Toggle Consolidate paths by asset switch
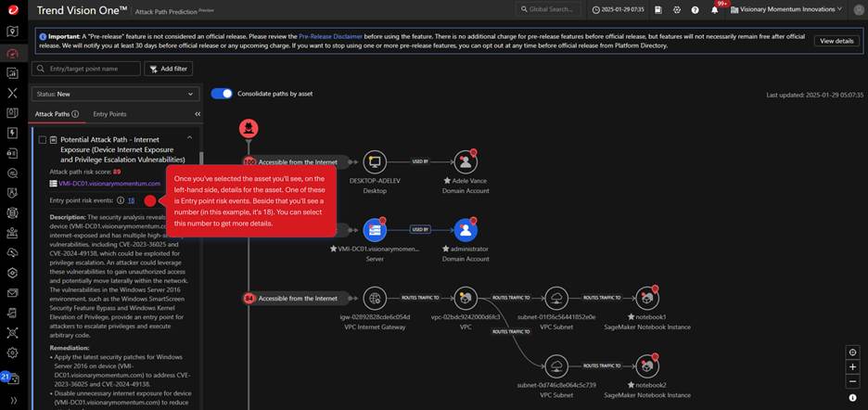This screenshot has width=868, height=410. pos(222,94)
